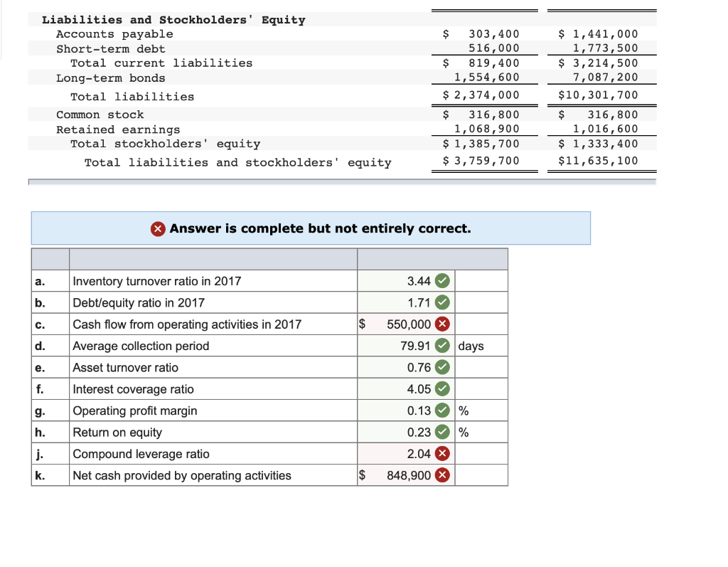Click the short-term debt amount 1,773,500
The image size is (728, 567).
606,48
